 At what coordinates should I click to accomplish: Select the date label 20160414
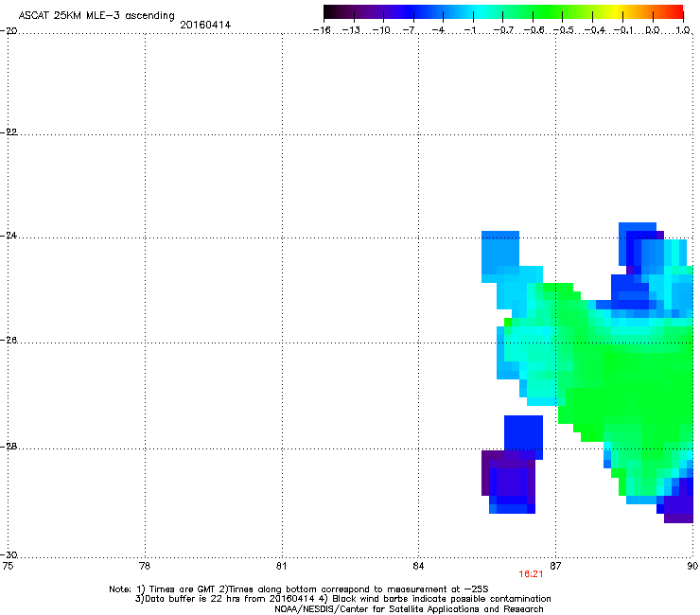click(x=205, y=25)
